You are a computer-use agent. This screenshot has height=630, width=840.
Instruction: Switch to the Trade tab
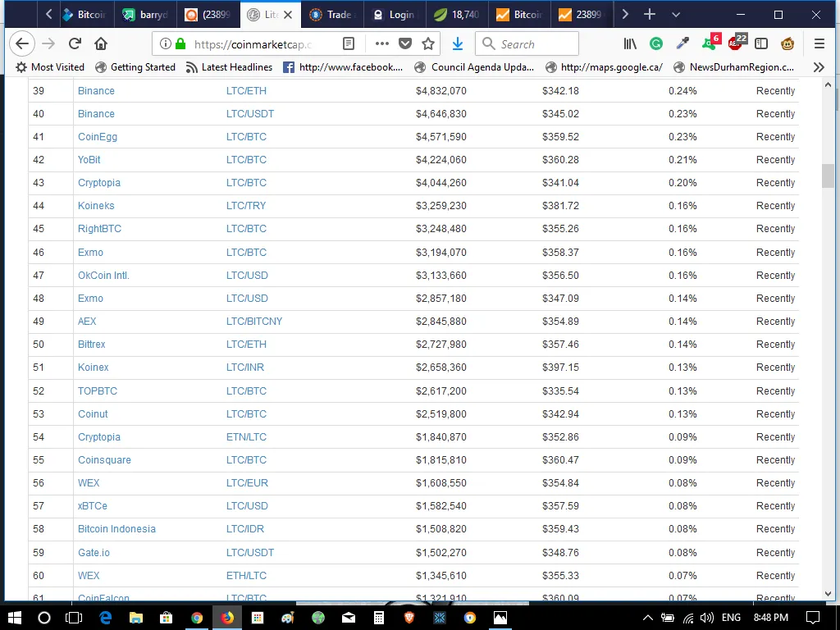tap(332, 15)
